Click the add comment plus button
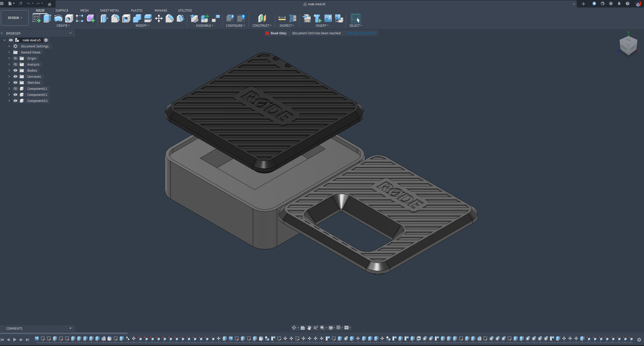This screenshot has width=644, height=346. (x=70, y=328)
